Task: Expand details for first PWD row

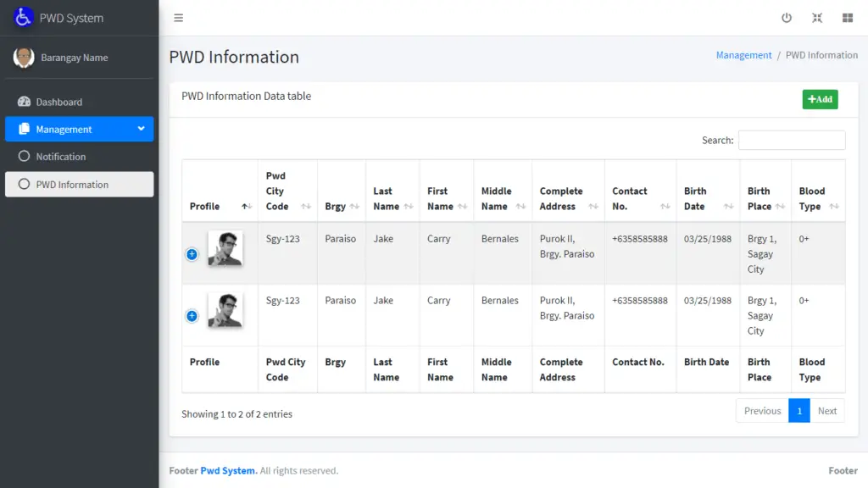Action: pyautogui.click(x=192, y=254)
